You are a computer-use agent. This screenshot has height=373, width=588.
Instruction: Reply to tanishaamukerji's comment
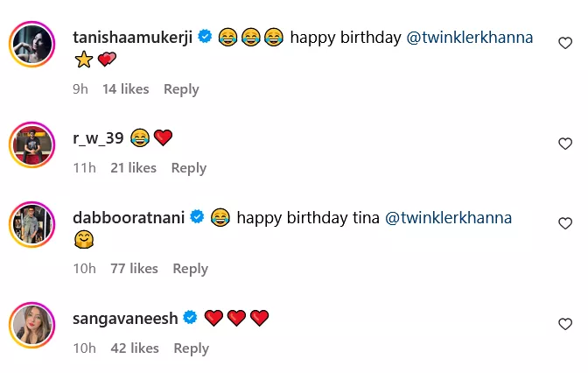tap(181, 89)
